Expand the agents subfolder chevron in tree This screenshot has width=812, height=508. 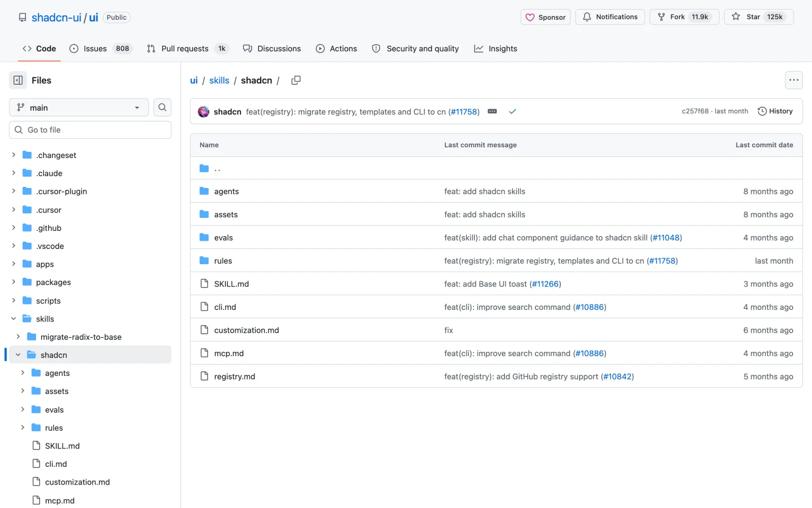23,373
